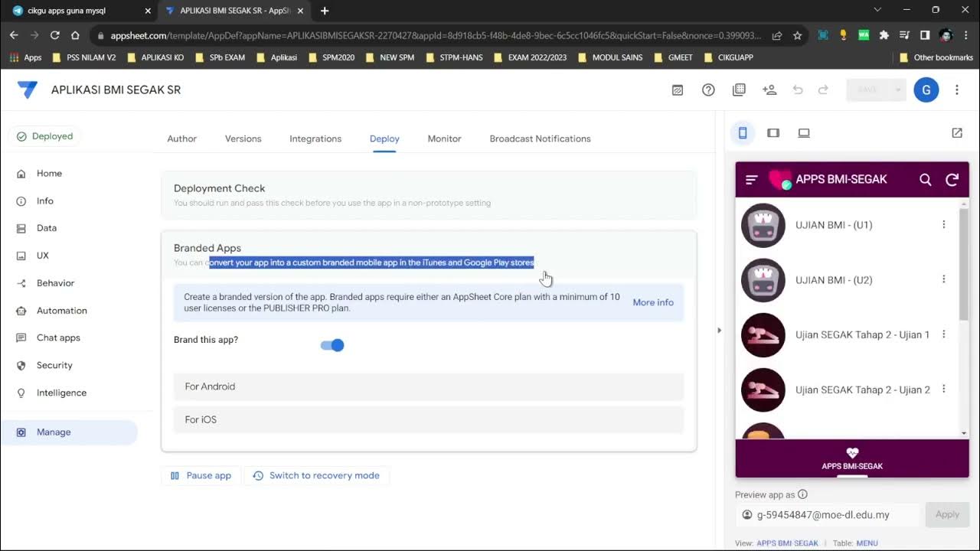980x551 pixels.
Task: Bookmark this page with star icon
Action: [x=797, y=35]
